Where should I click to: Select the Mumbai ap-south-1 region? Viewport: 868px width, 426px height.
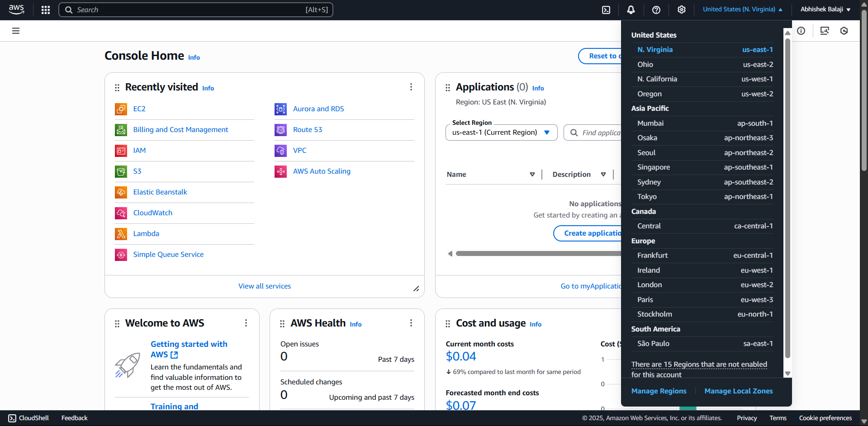point(705,123)
